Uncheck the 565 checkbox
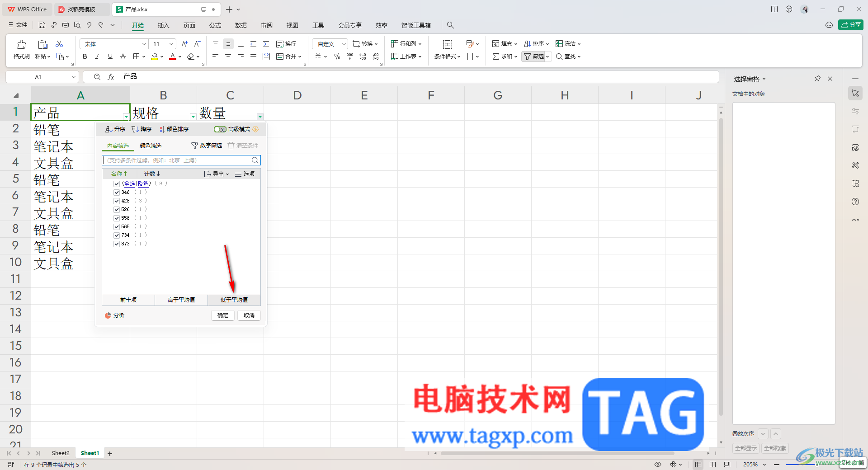Viewport: 868px width, 470px height. (x=117, y=226)
